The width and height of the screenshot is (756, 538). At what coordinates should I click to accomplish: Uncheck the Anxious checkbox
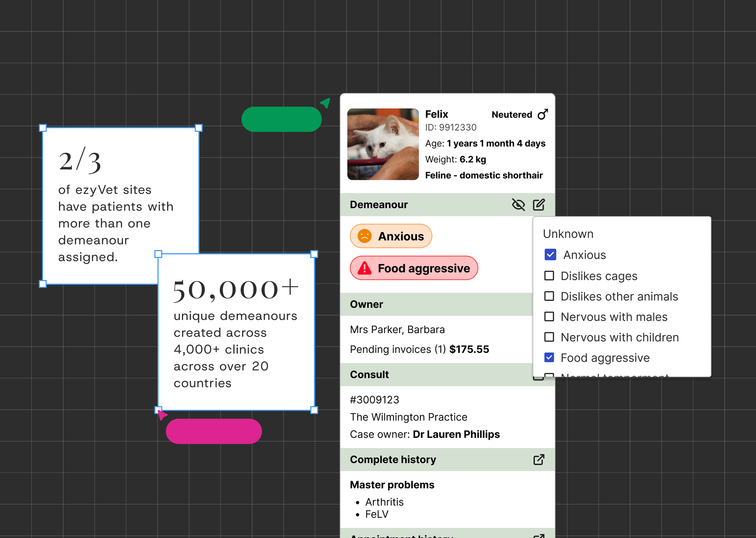550,255
